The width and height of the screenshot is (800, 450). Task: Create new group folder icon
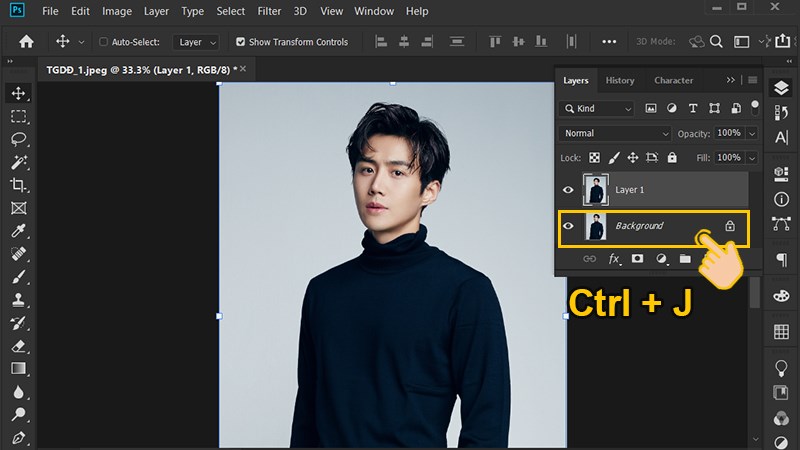pyautogui.click(x=685, y=259)
